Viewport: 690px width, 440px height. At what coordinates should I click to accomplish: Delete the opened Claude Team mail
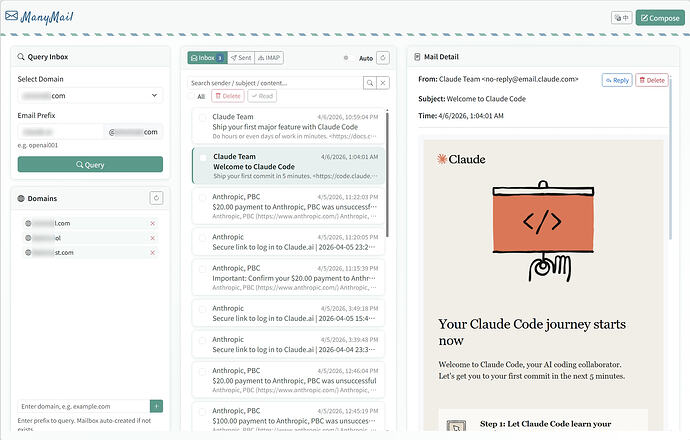click(652, 80)
